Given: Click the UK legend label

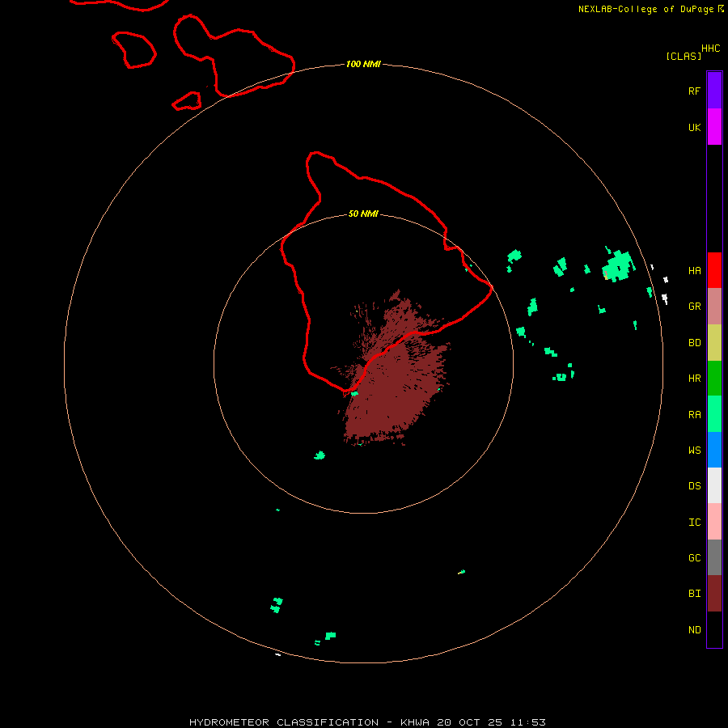Looking at the screenshot, I should [x=694, y=127].
